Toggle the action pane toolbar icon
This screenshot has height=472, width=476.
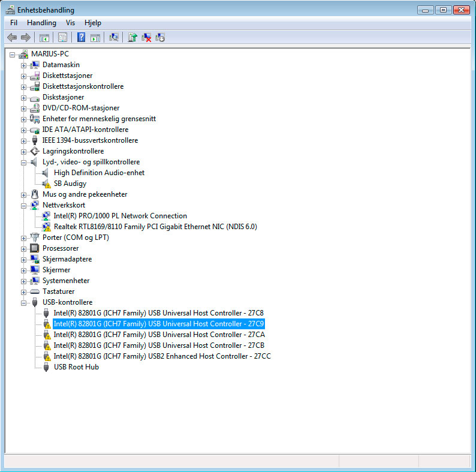pos(95,38)
